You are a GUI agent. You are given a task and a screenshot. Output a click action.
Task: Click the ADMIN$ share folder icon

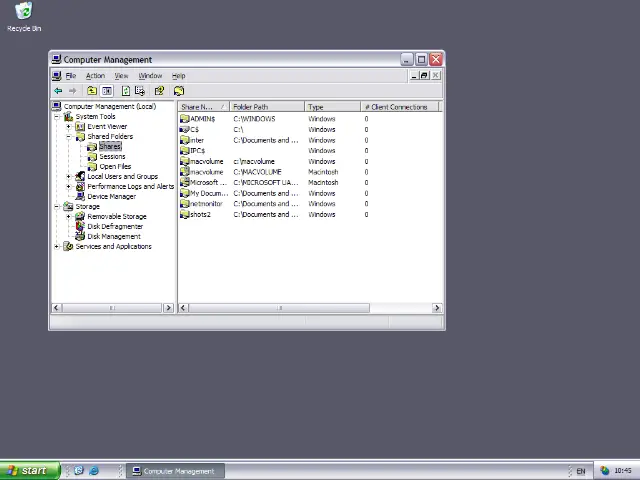click(184, 119)
